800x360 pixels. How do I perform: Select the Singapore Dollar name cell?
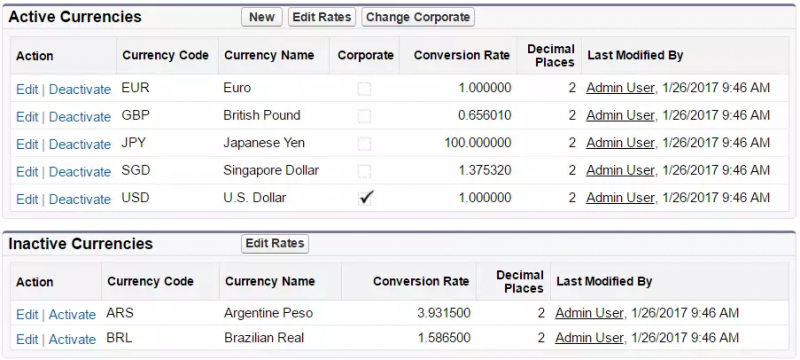271,170
